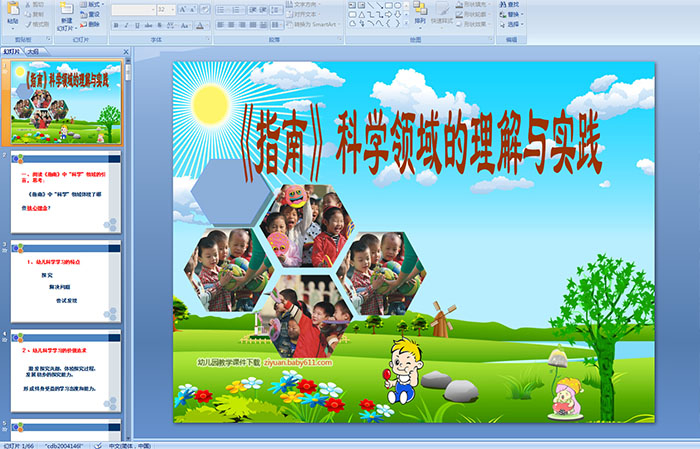Open Select (选择) dropdown

coord(512,24)
